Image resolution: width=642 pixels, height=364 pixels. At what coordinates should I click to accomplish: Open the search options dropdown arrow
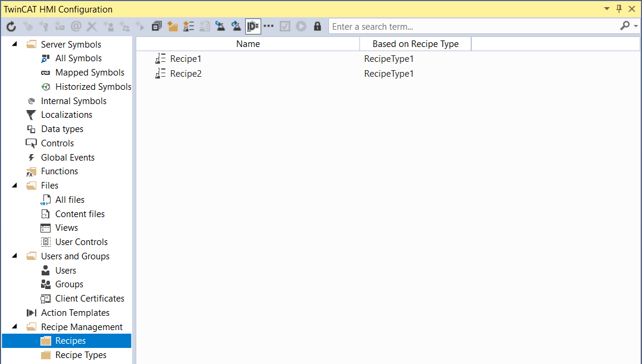636,26
